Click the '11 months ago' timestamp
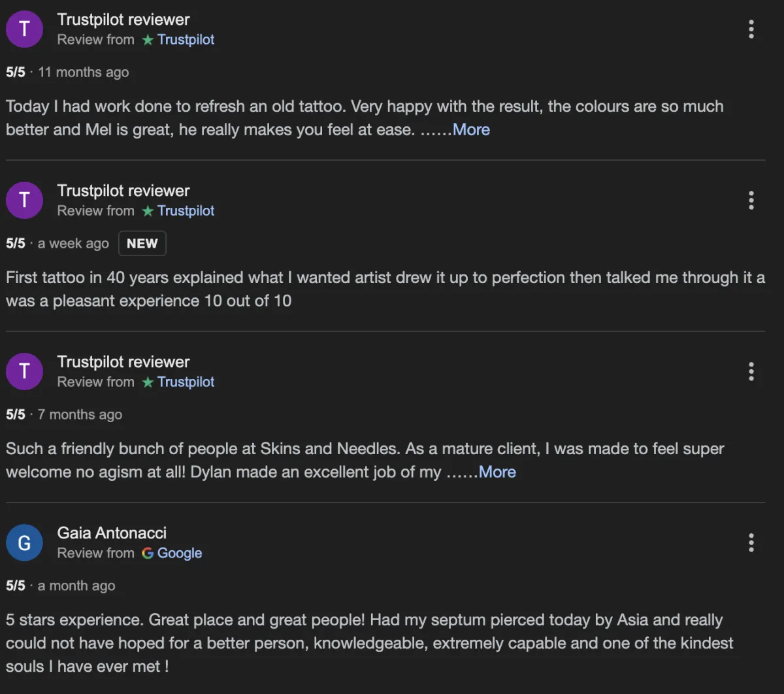The width and height of the screenshot is (784, 694). 83,72
